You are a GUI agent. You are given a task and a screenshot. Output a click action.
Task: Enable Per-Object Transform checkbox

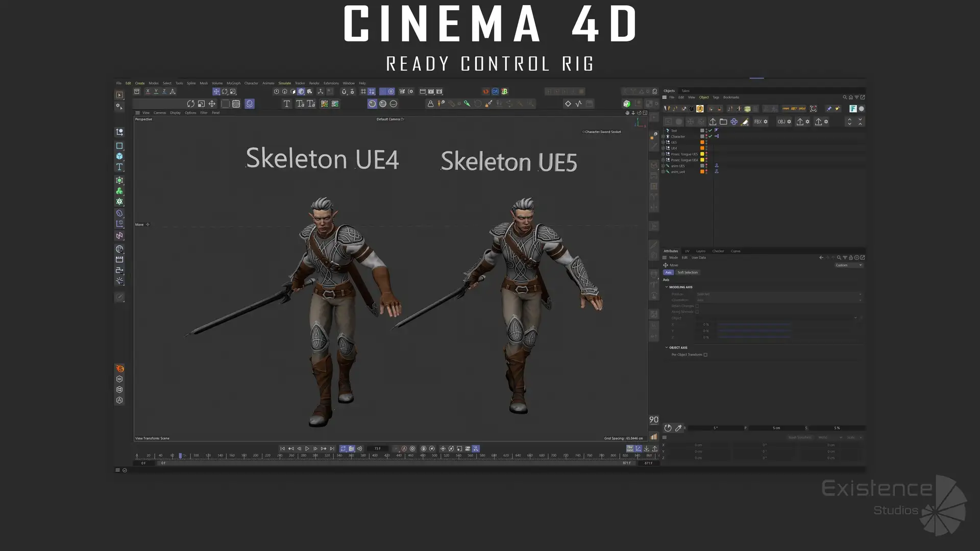(x=705, y=355)
